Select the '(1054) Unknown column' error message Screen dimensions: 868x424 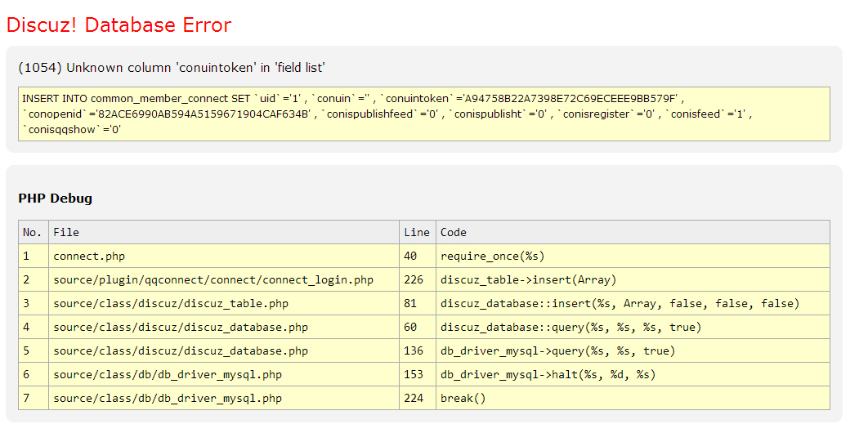pos(172,68)
